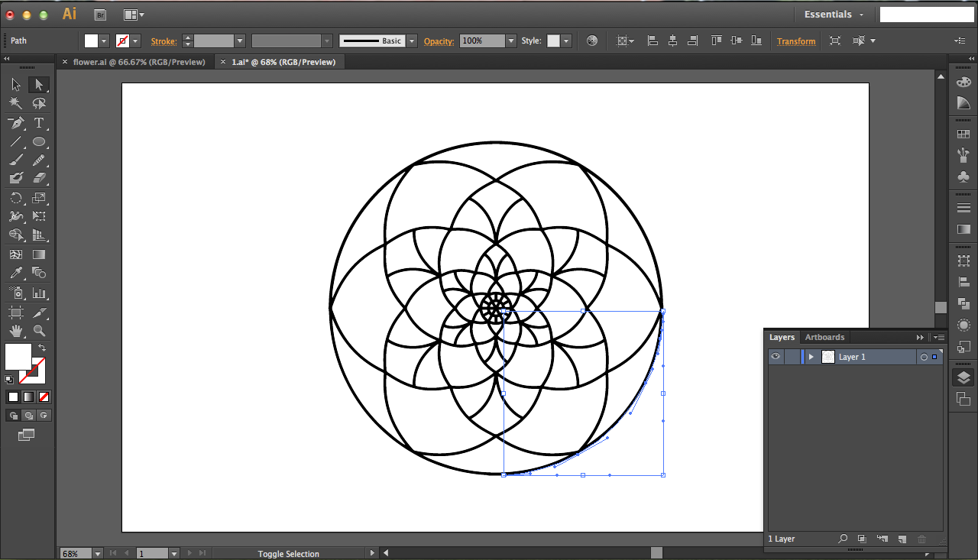Open the Artboards panel tab

tap(824, 337)
